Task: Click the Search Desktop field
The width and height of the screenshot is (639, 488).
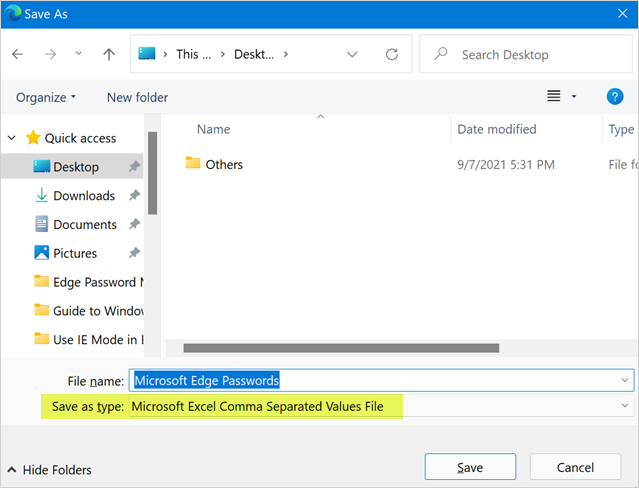Action: pyautogui.click(x=530, y=54)
